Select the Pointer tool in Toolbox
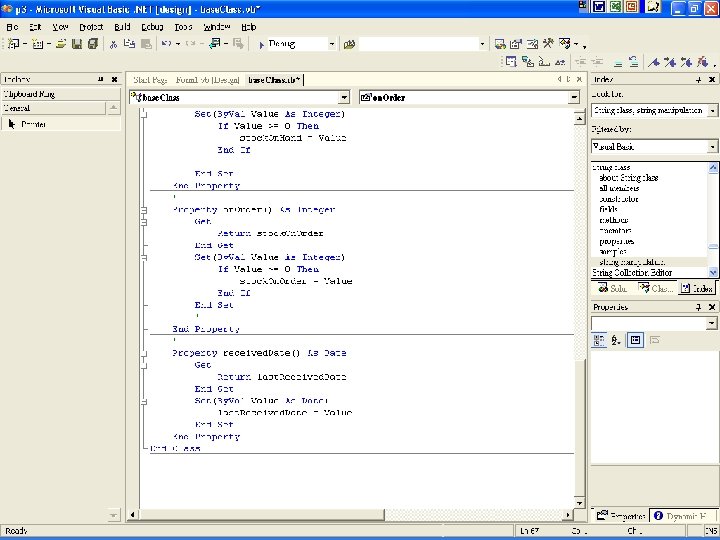 (x=33, y=124)
